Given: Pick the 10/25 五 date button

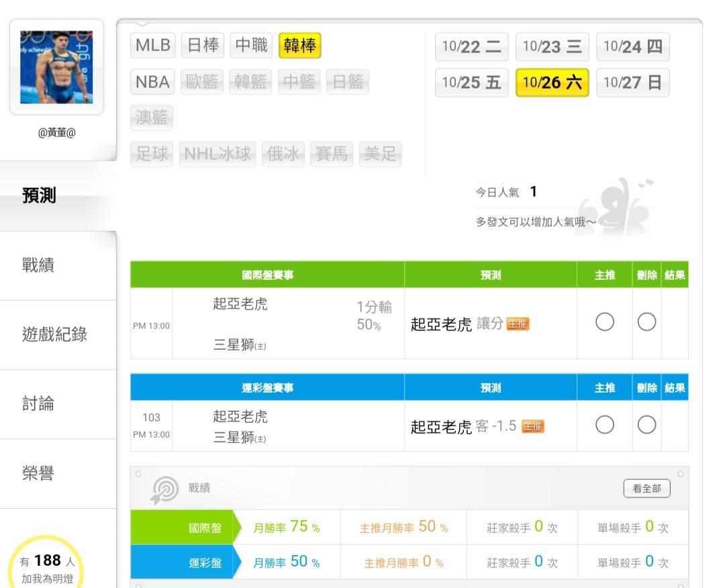Looking at the screenshot, I should (471, 83).
